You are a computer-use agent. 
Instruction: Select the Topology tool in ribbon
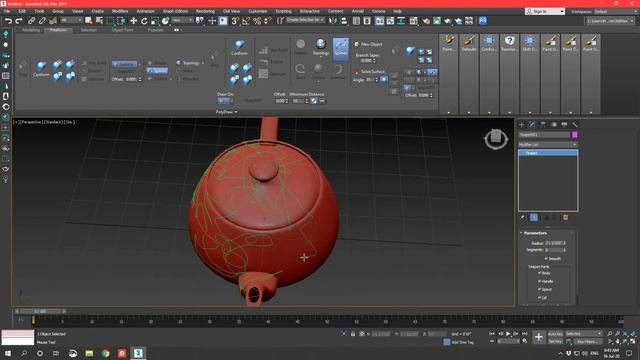(321, 47)
